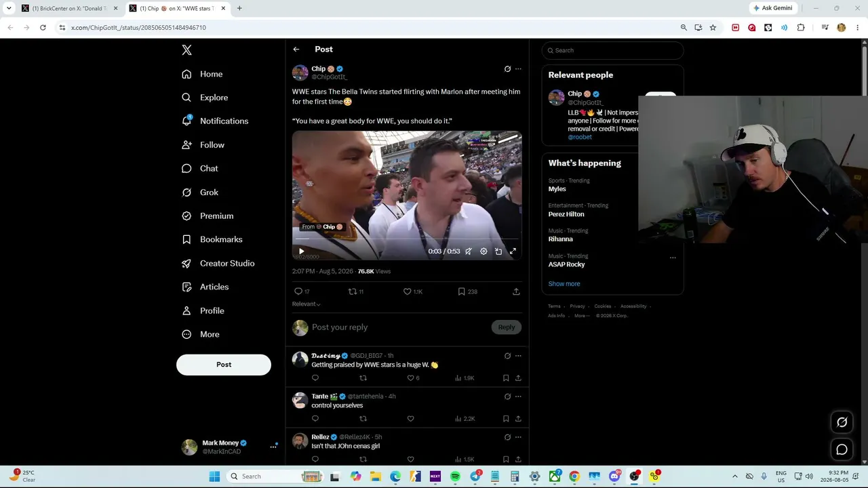The width and height of the screenshot is (868, 488).
Task: Unmute the video
Action: (469, 251)
